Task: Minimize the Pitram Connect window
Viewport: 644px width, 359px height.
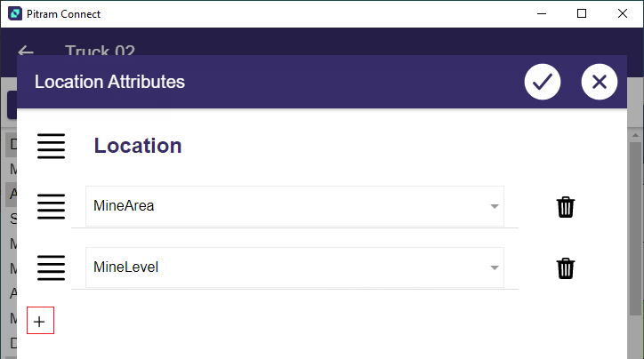Action: [x=540, y=13]
